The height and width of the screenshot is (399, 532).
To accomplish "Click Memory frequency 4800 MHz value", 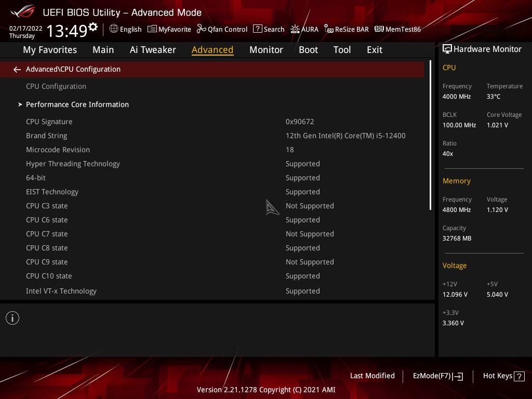I will (x=456, y=210).
